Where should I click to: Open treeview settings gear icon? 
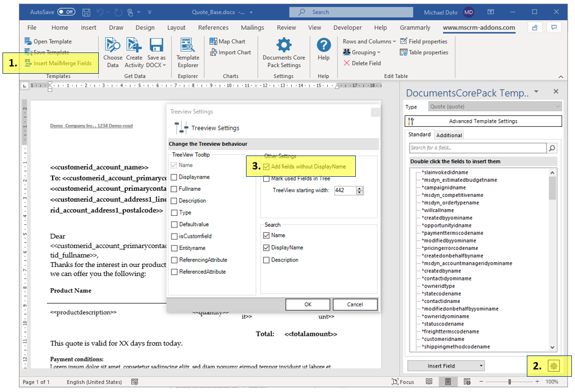[x=554, y=366]
